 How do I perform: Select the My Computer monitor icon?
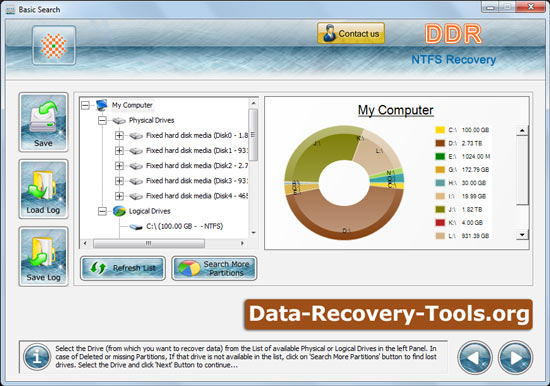pos(102,105)
